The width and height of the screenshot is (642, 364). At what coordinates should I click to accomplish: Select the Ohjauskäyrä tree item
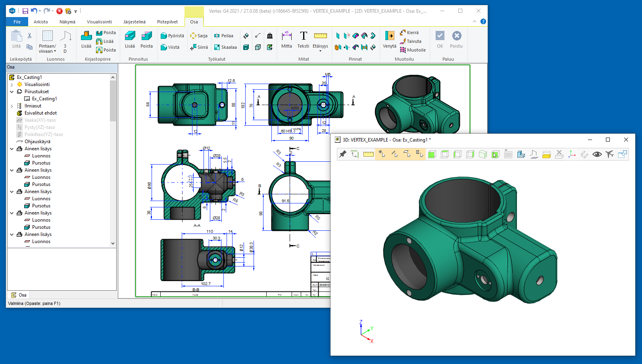click(37, 142)
